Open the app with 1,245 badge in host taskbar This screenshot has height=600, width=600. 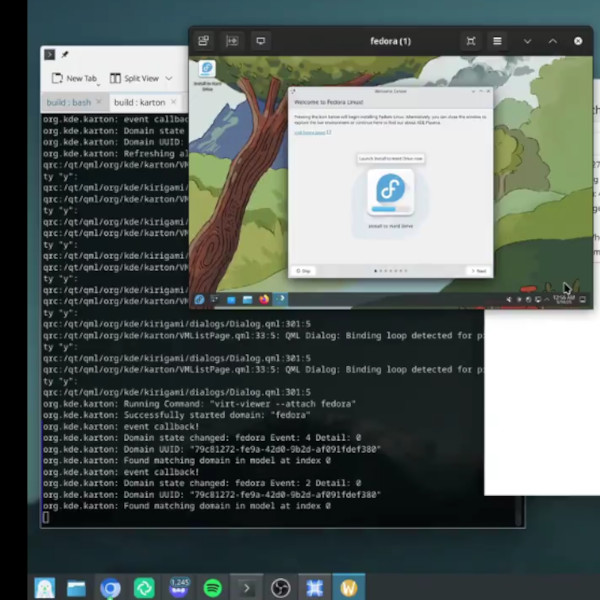coord(179,587)
